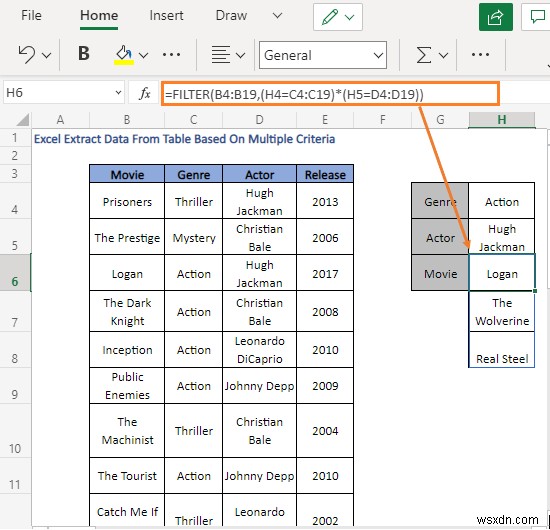Select The Machinist cell
The height and width of the screenshot is (530, 550).
pos(127,430)
